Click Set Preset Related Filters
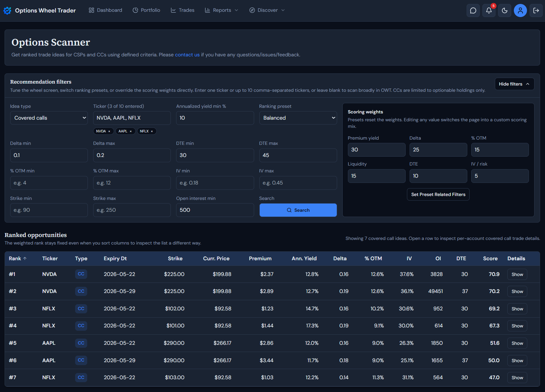The image size is (545, 392). point(438,194)
